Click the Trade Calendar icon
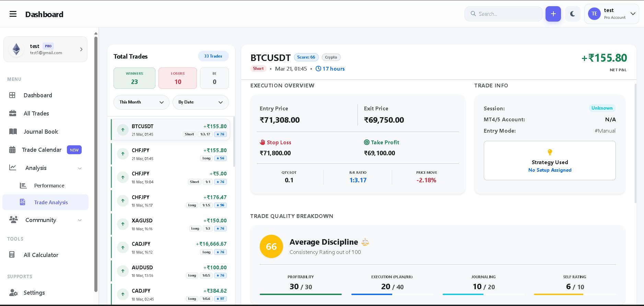 [12, 150]
